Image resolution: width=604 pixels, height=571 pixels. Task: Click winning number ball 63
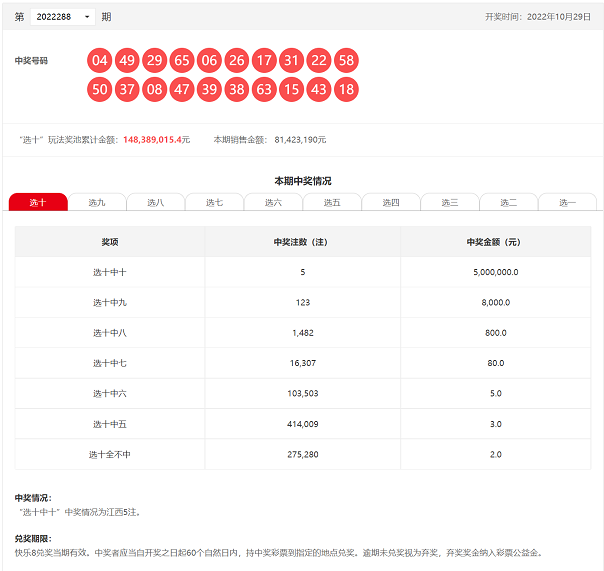[264, 89]
